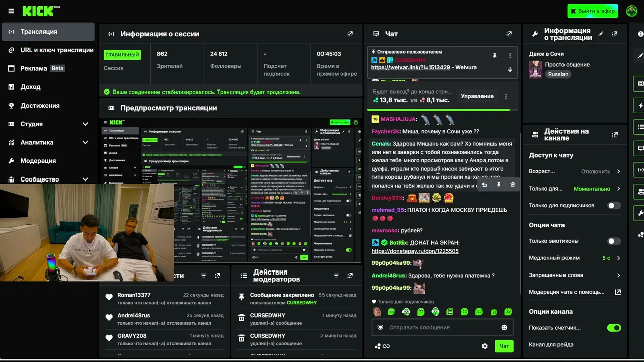
Task: Click the Просто общение category thumbnail
Action: click(535, 69)
